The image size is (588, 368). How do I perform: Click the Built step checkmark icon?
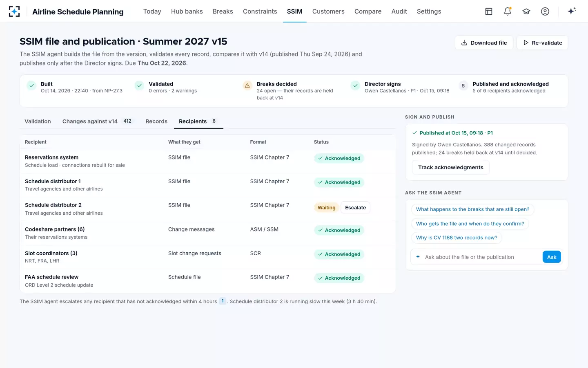[x=31, y=85]
